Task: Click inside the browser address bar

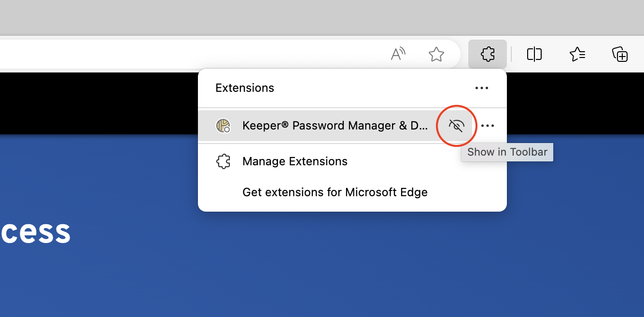Action: click(x=193, y=54)
